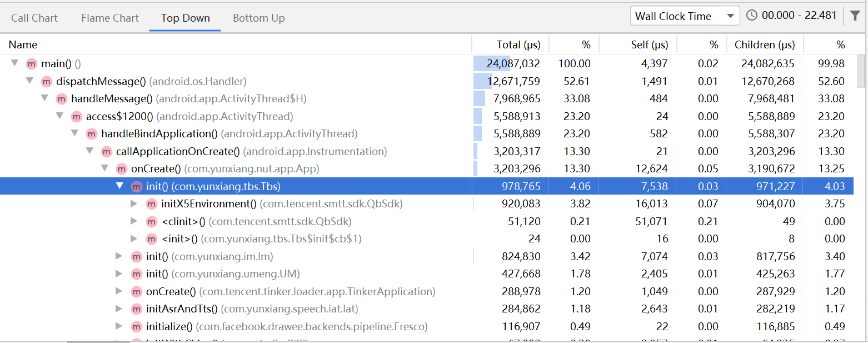The image size is (868, 343).
Task: Click the method icon next to <clinit>()
Action: click(152, 222)
